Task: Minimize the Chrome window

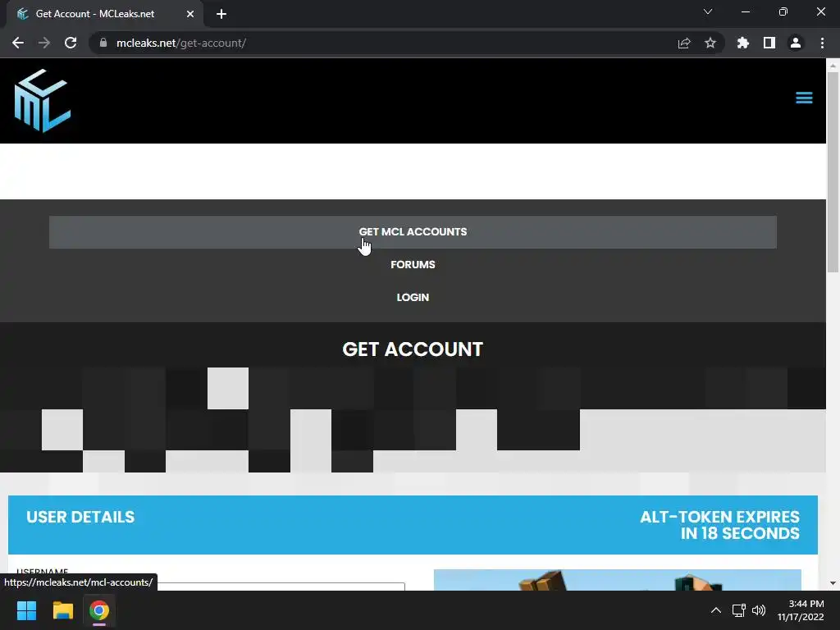Action: click(745, 11)
